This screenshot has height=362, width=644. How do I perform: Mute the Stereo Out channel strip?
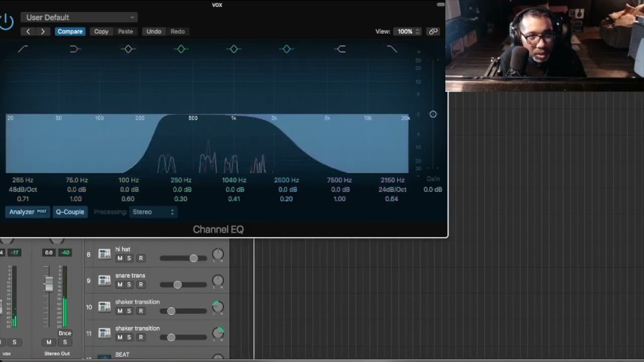[x=49, y=342]
